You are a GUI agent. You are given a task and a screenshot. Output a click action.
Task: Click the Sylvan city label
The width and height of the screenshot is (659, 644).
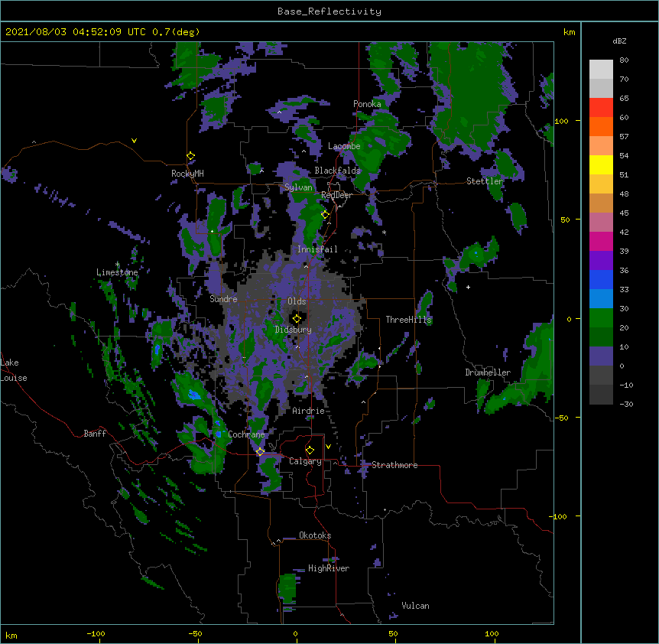298,187
